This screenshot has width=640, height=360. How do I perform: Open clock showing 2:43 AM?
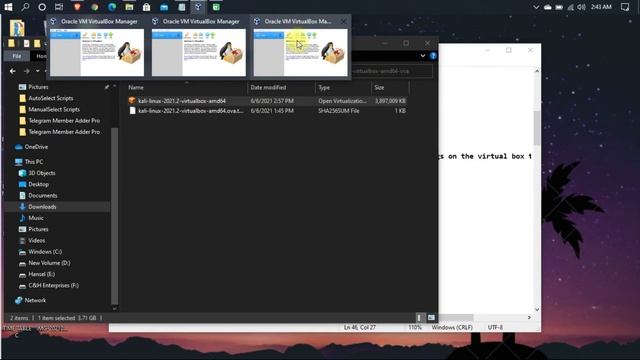tap(601, 7)
